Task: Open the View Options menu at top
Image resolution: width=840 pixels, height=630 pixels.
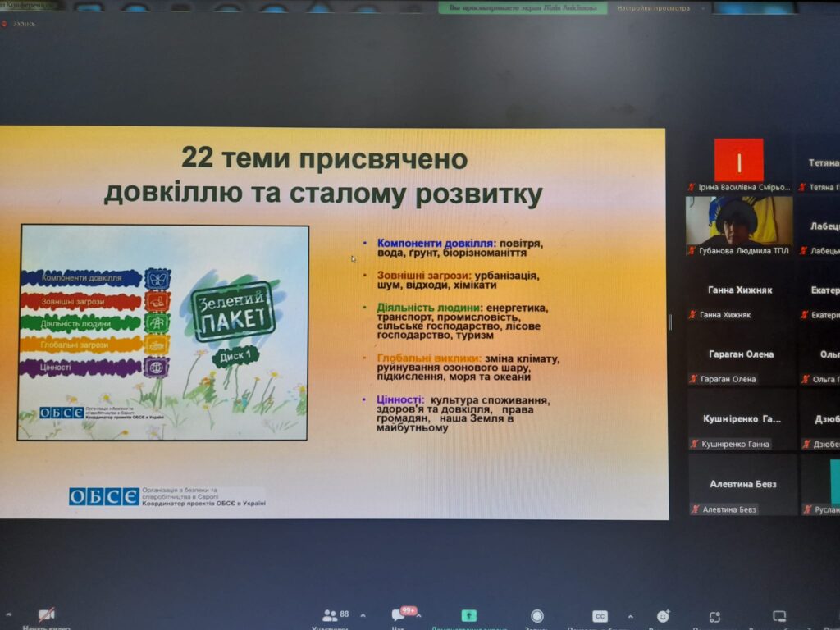Action: (x=653, y=8)
